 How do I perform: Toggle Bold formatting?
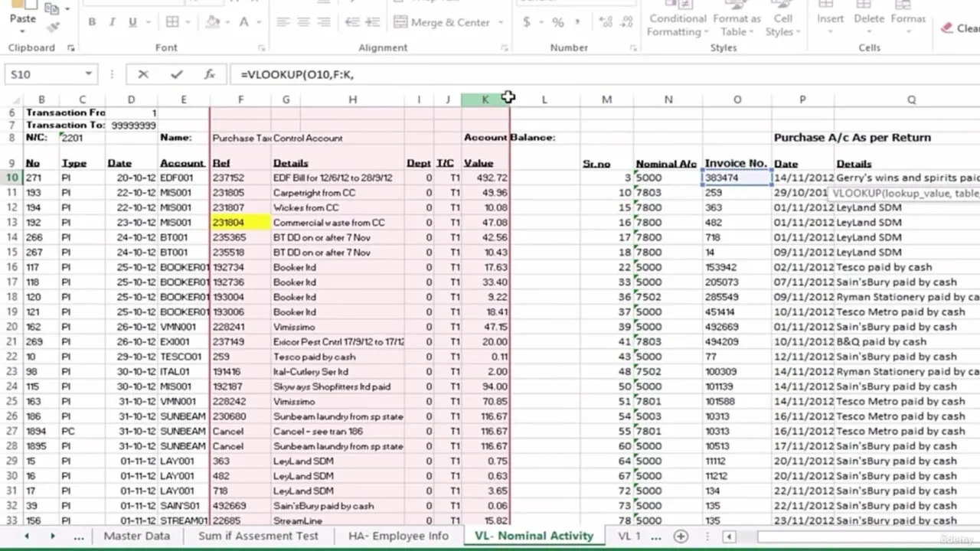(x=92, y=22)
